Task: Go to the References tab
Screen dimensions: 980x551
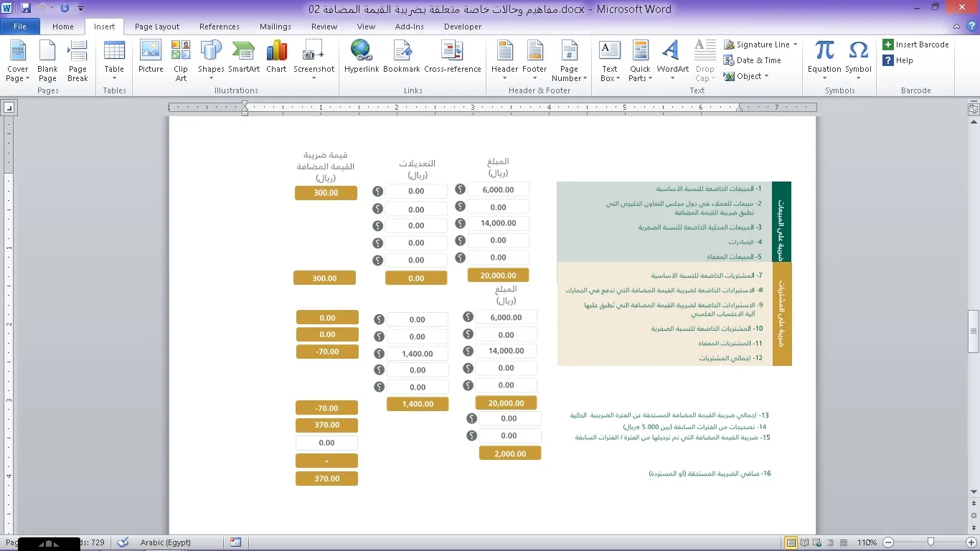Action: point(220,27)
